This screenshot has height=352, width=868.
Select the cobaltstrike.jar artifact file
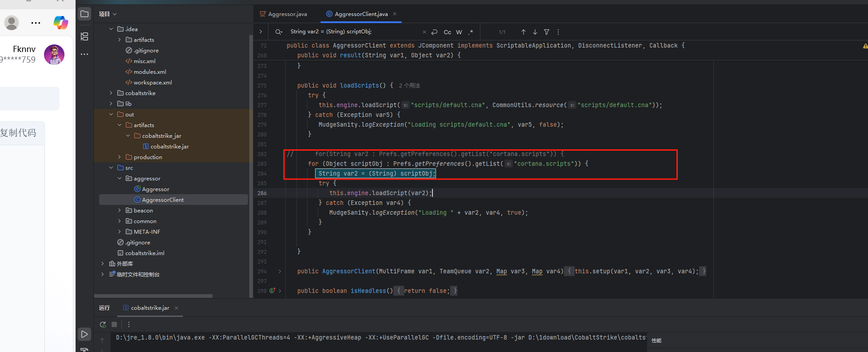coord(169,146)
